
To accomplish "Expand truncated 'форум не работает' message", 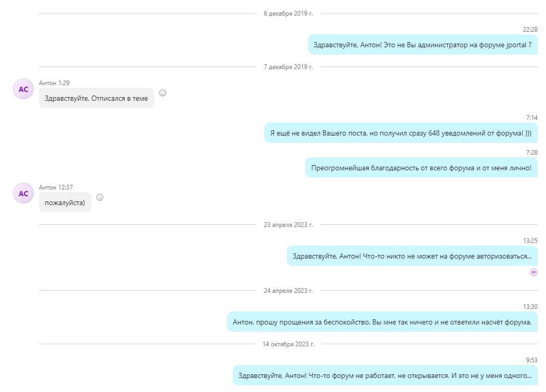I will pos(384,375).
